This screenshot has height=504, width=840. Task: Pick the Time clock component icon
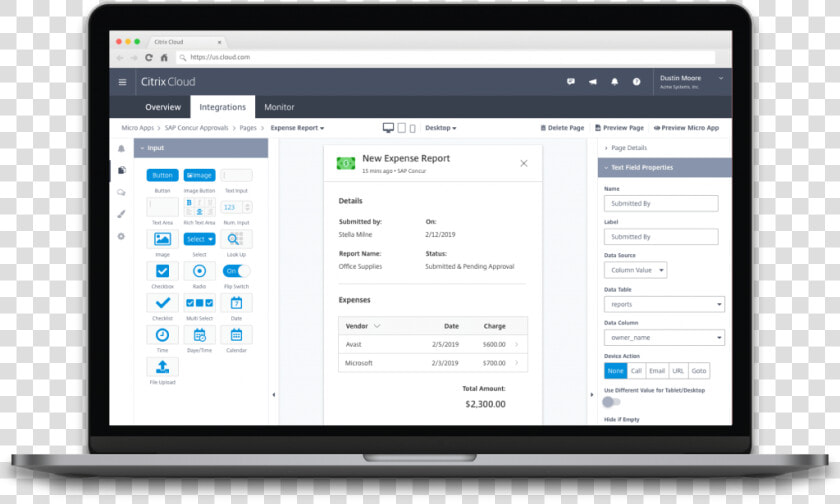click(x=162, y=335)
